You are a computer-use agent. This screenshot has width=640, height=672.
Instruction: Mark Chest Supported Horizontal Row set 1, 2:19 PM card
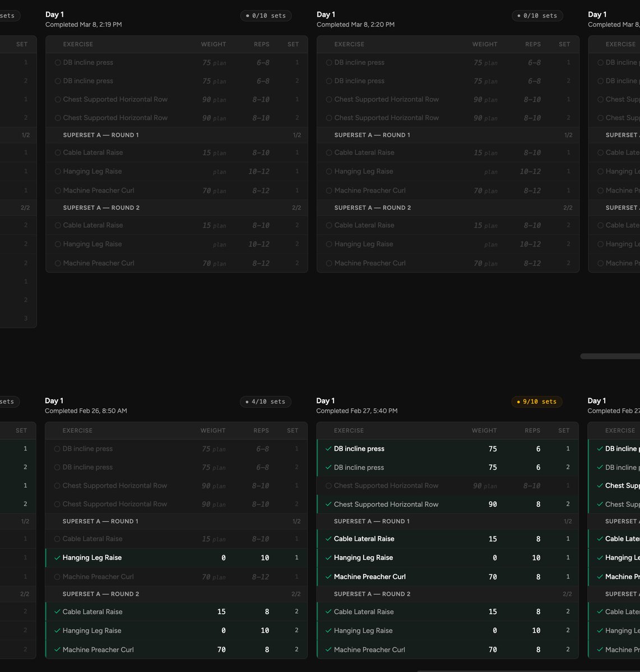pos(58,100)
